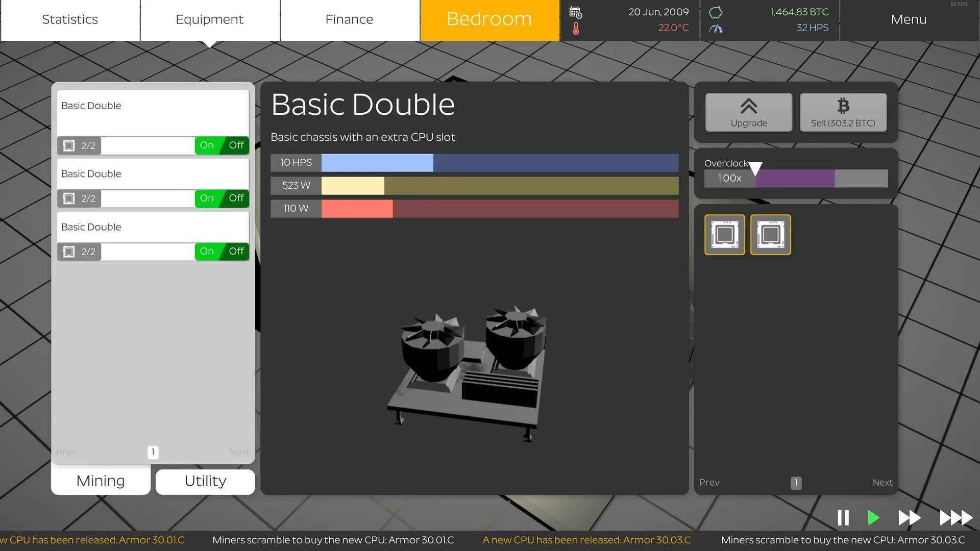Switch to the Utility equipment list
980x551 pixels.
click(205, 481)
